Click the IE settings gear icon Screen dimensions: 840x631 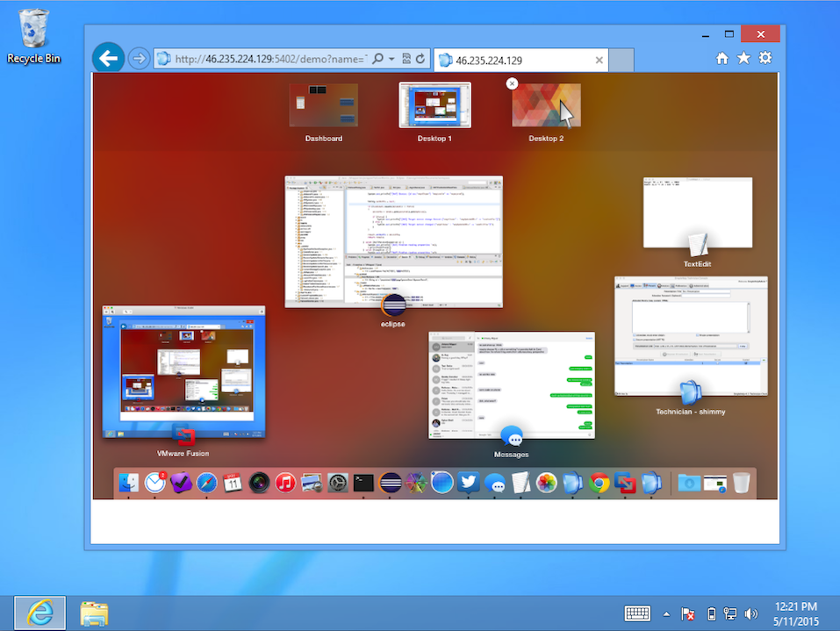765,58
